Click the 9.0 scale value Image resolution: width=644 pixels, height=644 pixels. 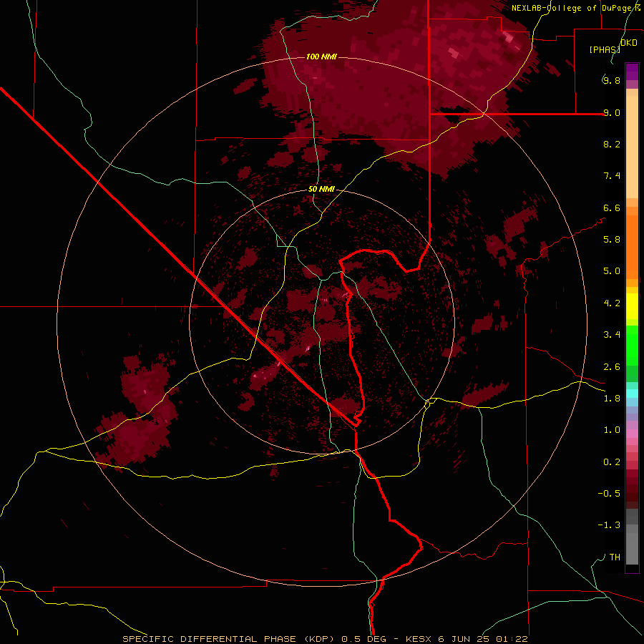tap(612, 112)
